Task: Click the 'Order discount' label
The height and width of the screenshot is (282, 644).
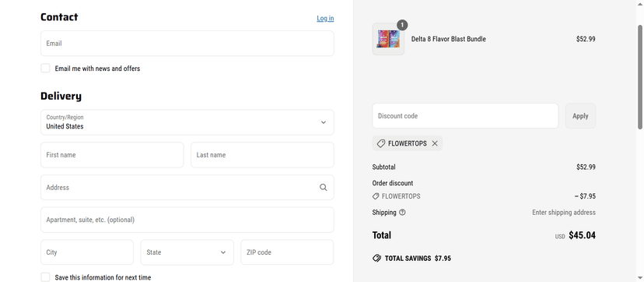Action: (x=393, y=183)
